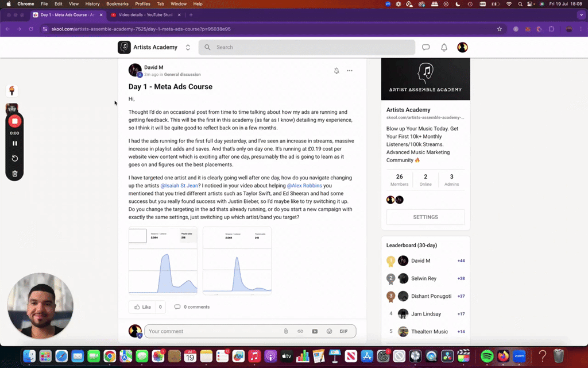Add a video to the comment

tap(315, 331)
